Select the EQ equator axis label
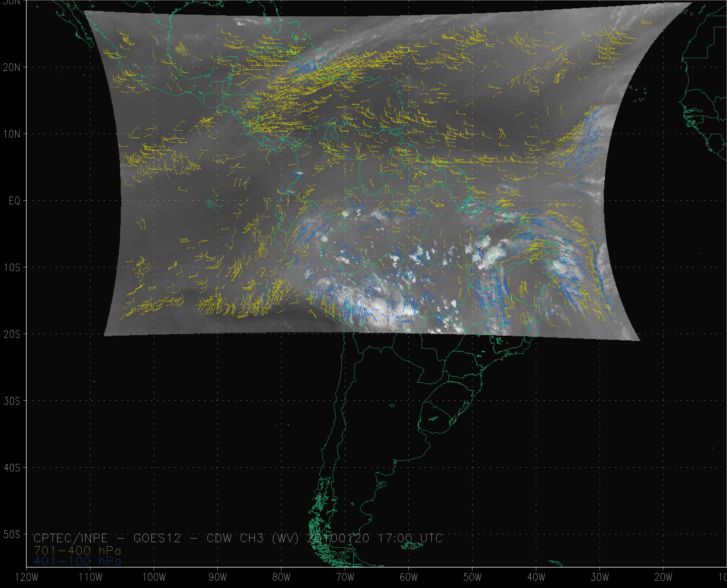 coord(15,201)
